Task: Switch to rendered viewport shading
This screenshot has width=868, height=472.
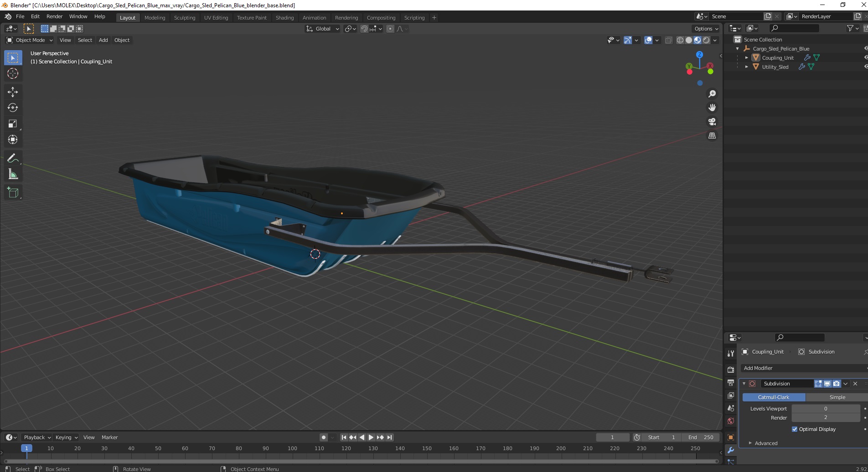Action: point(706,40)
